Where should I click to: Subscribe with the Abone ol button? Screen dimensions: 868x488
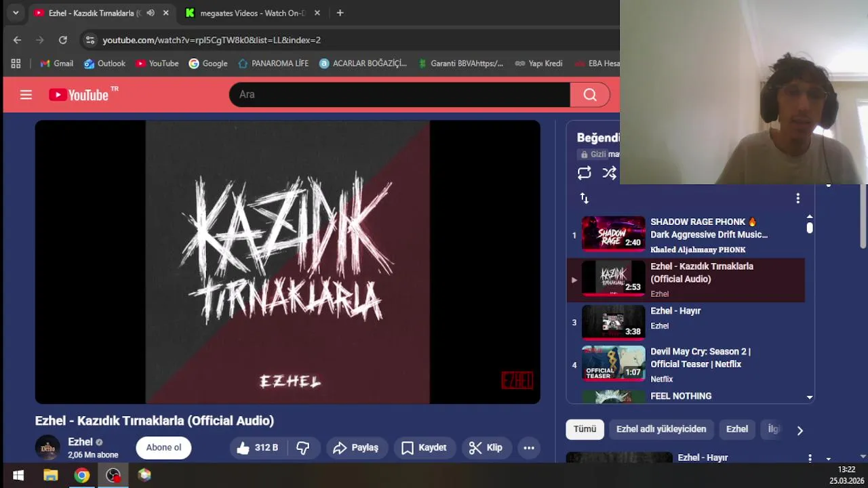coord(163,447)
